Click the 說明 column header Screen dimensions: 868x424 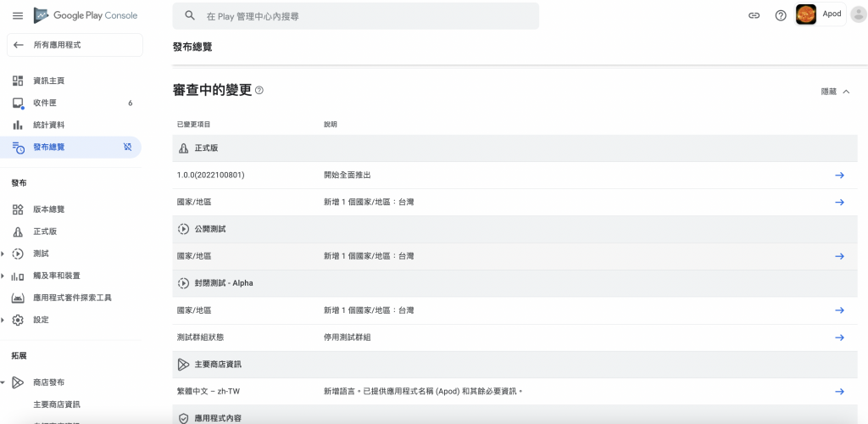331,125
